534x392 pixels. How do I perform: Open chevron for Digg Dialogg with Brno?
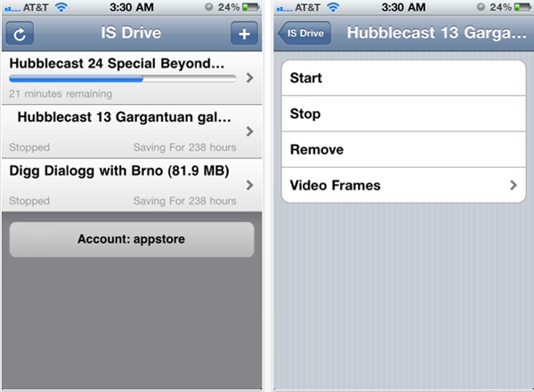(249, 185)
